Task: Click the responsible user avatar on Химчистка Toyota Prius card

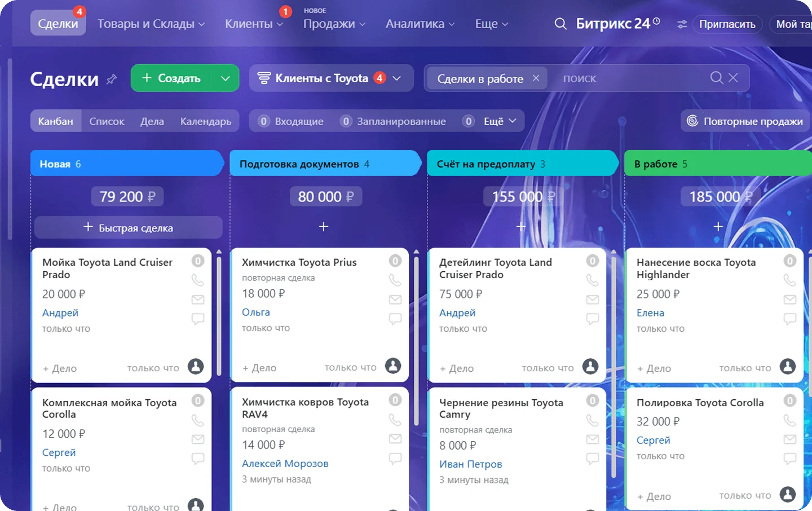Action: (393, 366)
